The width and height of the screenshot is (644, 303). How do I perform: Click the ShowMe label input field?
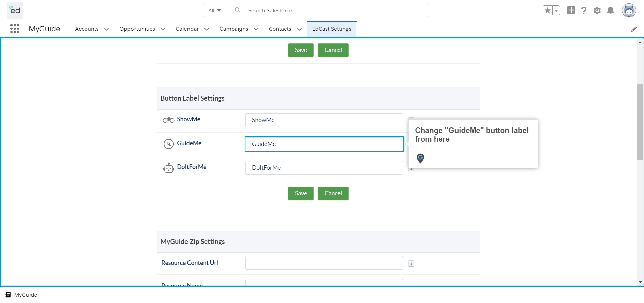pyautogui.click(x=324, y=120)
